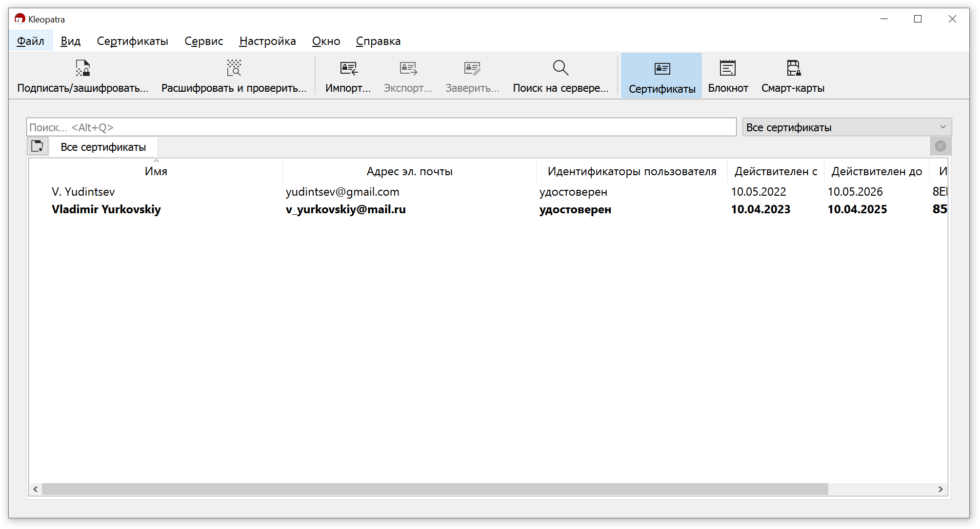Maximize the Kleopatra window
This screenshot has height=529, width=980.
918,19
